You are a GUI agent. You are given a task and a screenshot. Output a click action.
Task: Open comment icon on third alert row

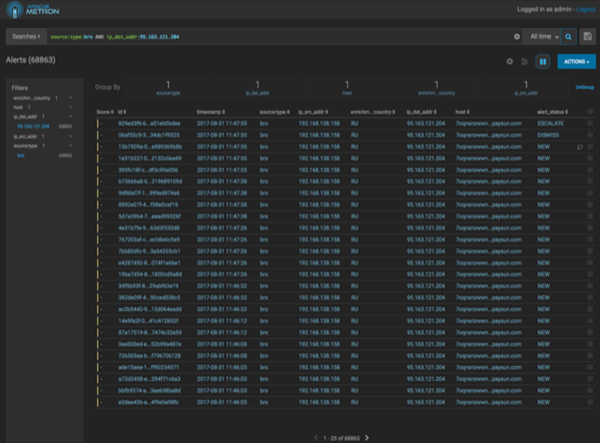[578, 145]
